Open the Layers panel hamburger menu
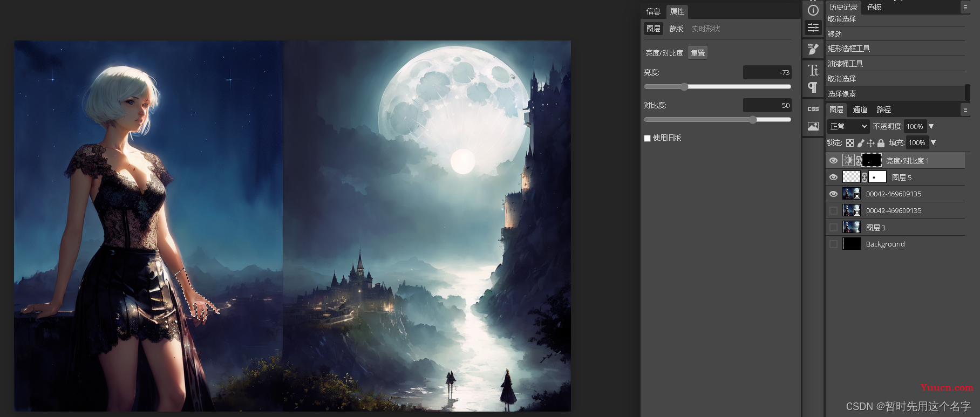The height and width of the screenshot is (417, 980). 965,110
